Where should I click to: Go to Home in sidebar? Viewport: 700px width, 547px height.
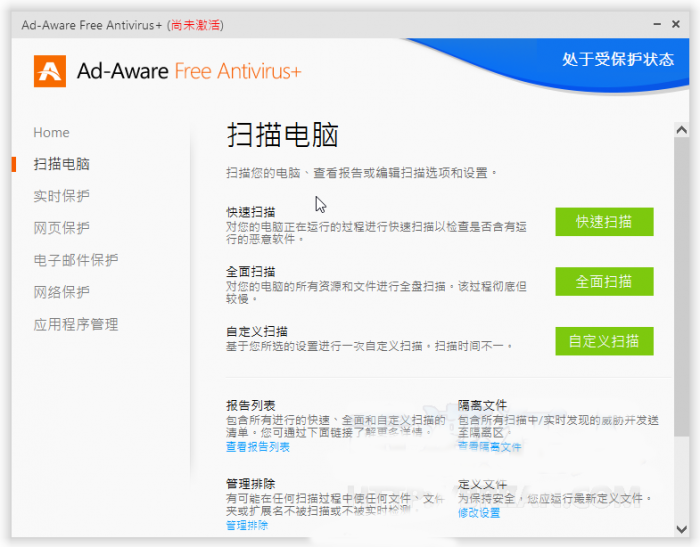[x=51, y=133]
